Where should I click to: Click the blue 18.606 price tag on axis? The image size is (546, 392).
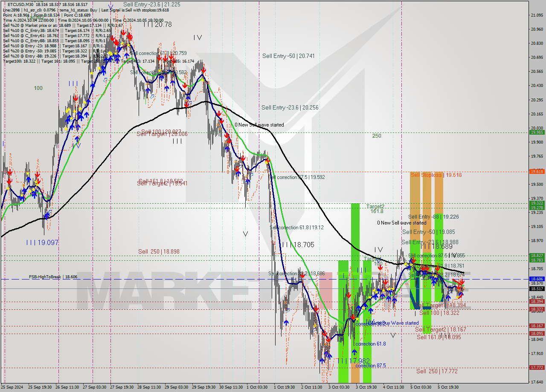point(537,279)
